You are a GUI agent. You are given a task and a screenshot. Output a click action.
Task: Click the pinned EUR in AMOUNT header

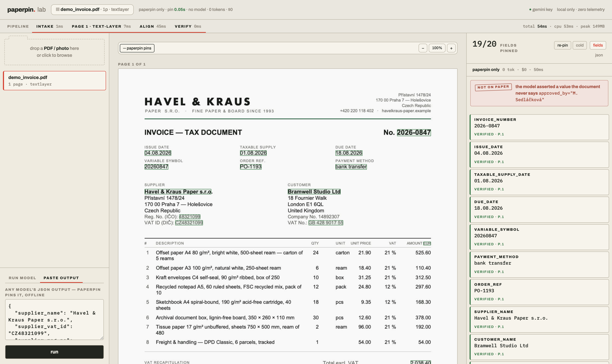[427, 243]
